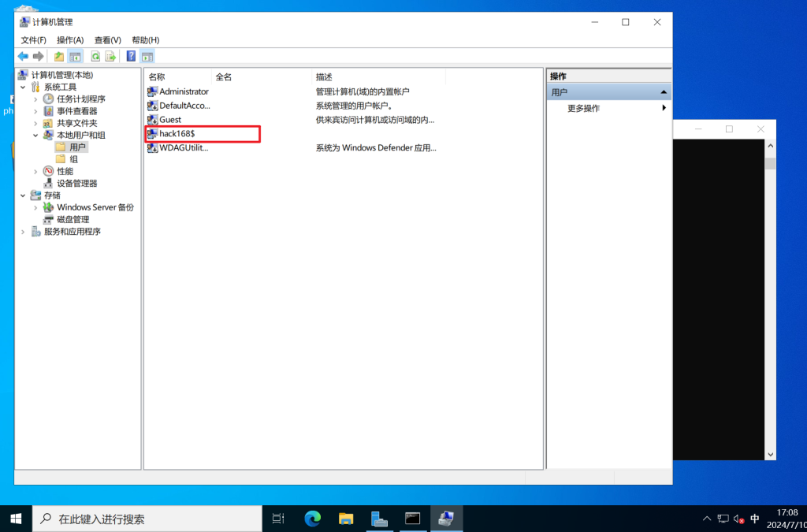Click 更多操作 in the Actions pane
The height and width of the screenshot is (532, 807).
583,108
